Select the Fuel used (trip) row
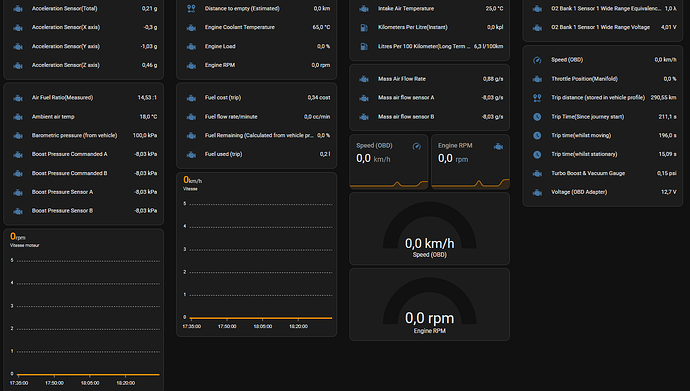690x391 pixels. click(x=257, y=154)
